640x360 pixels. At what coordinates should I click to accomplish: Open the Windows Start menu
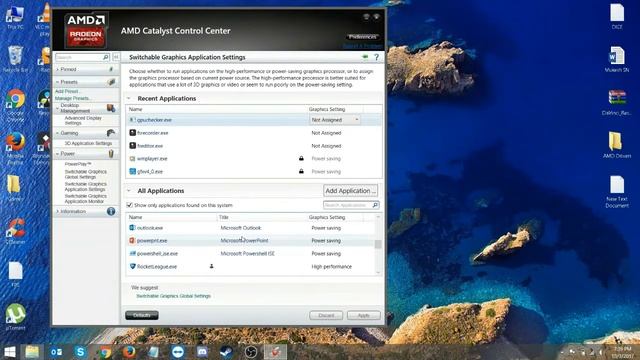(9, 352)
